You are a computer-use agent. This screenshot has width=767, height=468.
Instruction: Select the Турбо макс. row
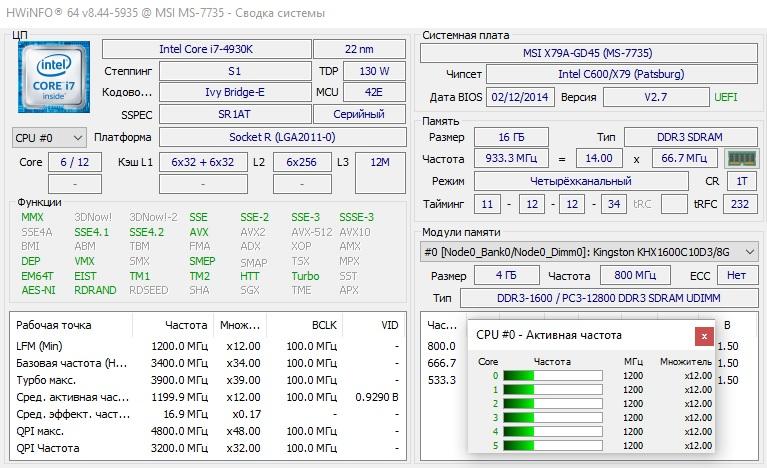coord(208,380)
